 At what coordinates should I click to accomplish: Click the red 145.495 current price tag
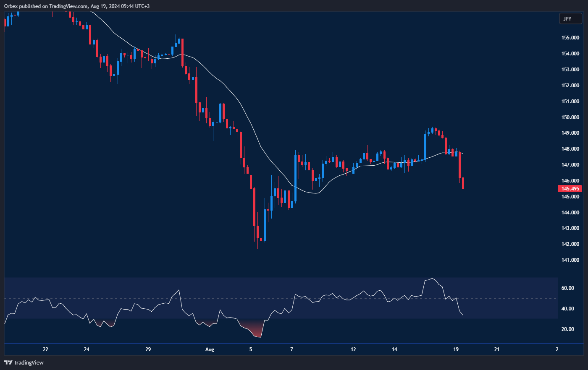point(570,189)
